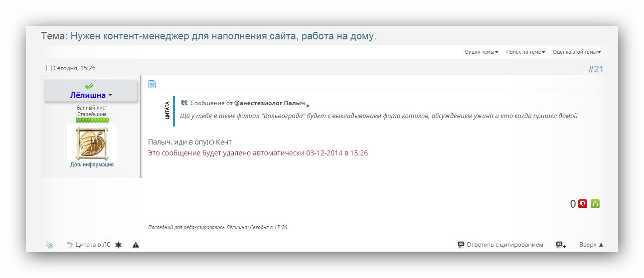Click the text Палыч, иди в опу(с) Кент
This screenshot has height=278, width=644.
pyautogui.click(x=190, y=142)
